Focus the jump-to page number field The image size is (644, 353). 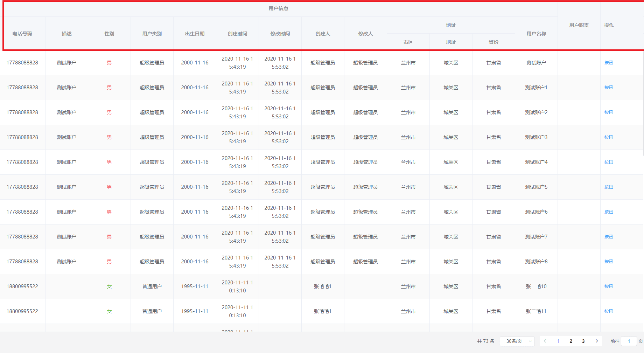[x=629, y=341]
